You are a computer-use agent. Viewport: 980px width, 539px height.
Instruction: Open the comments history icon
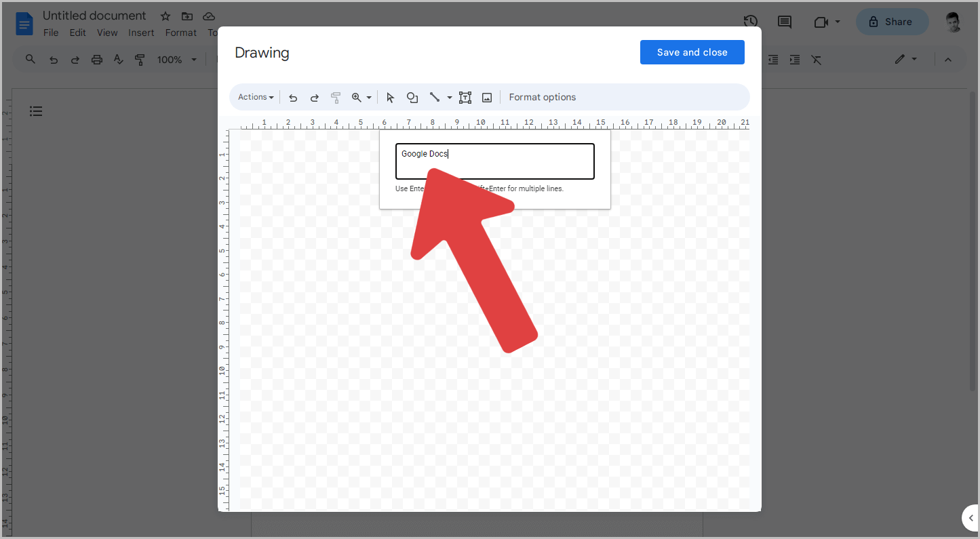[785, 22]
